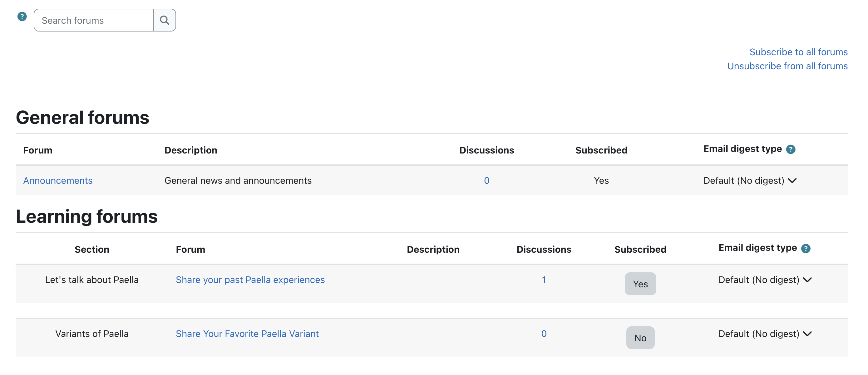Click Unsubscribe from all forums link
This screenshot has width=868, height=375.
787,66
